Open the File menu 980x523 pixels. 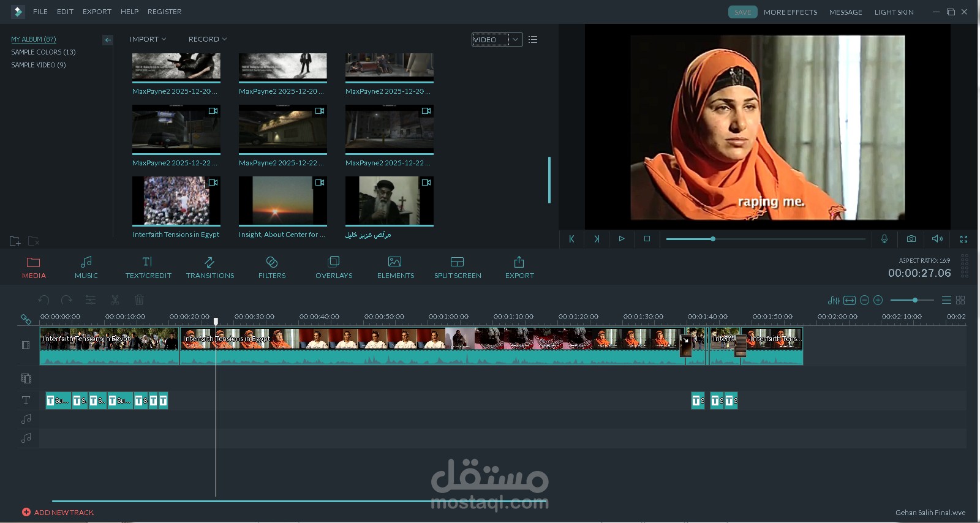(40, 12)
